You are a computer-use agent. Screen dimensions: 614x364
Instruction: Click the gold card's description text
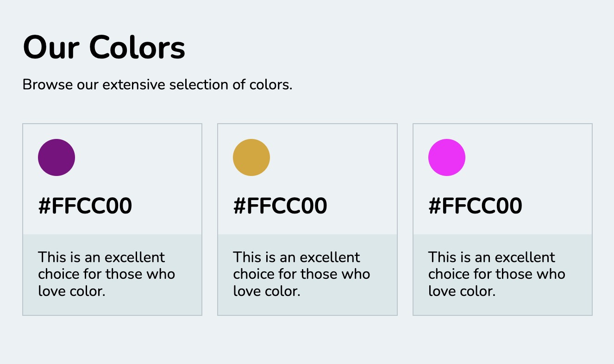pyautogui.click(x=301, y=274)
